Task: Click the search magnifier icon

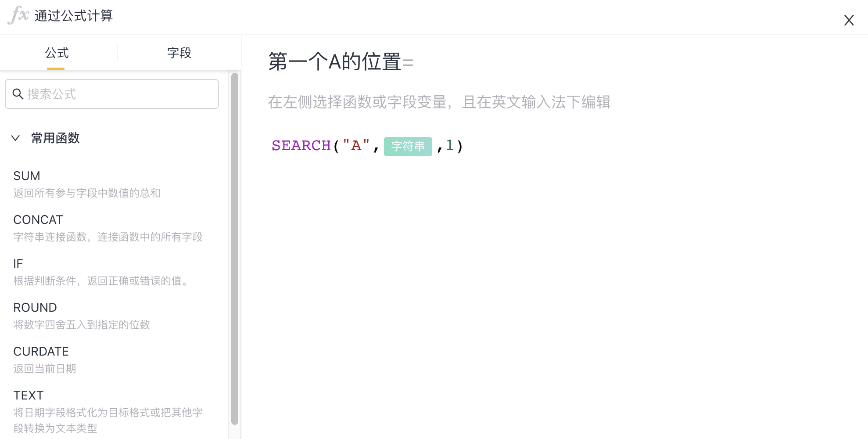Action: click(18, 94)
